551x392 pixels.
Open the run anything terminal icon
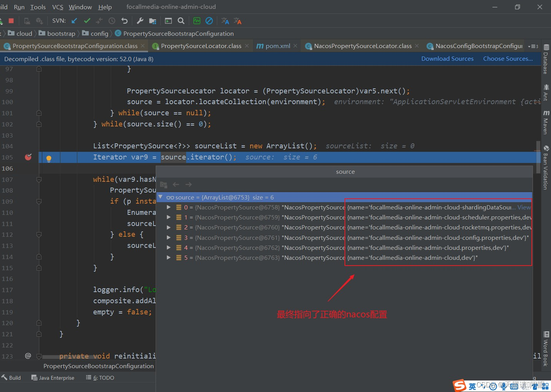168,21
